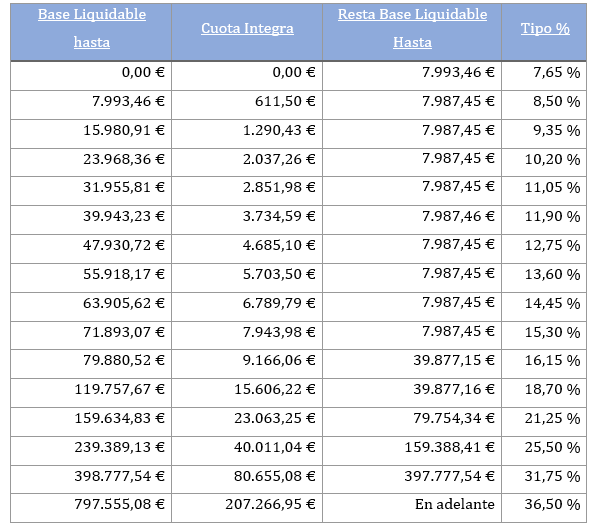Select the 7.987,46 € resta base cell

tap(412, 220)
